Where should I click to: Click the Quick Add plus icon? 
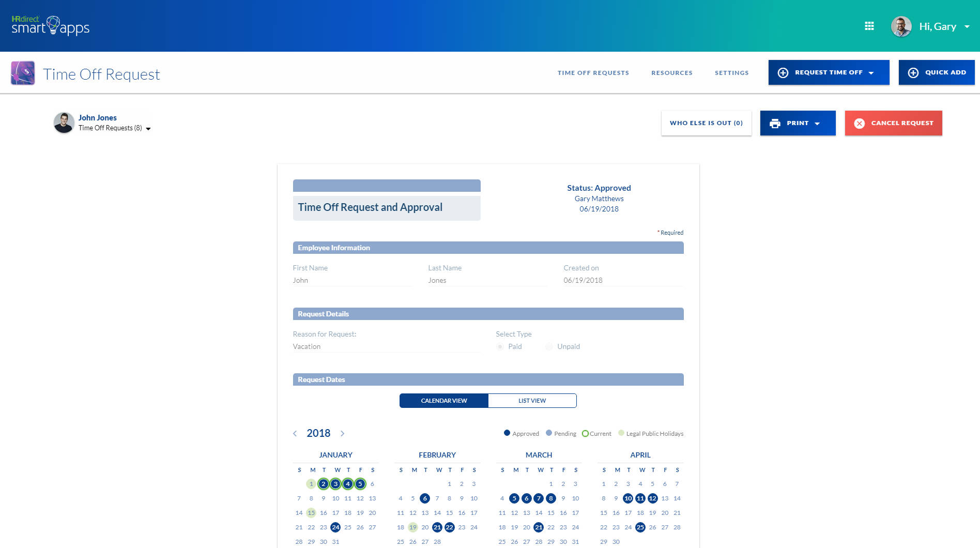(x=913, y=72)
